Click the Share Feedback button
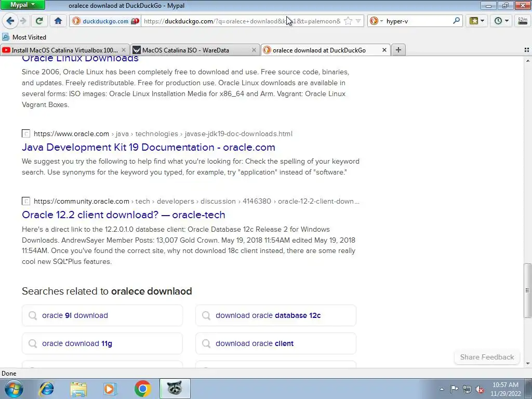Viewport: 532px width, 399px height. coord(487,357)
